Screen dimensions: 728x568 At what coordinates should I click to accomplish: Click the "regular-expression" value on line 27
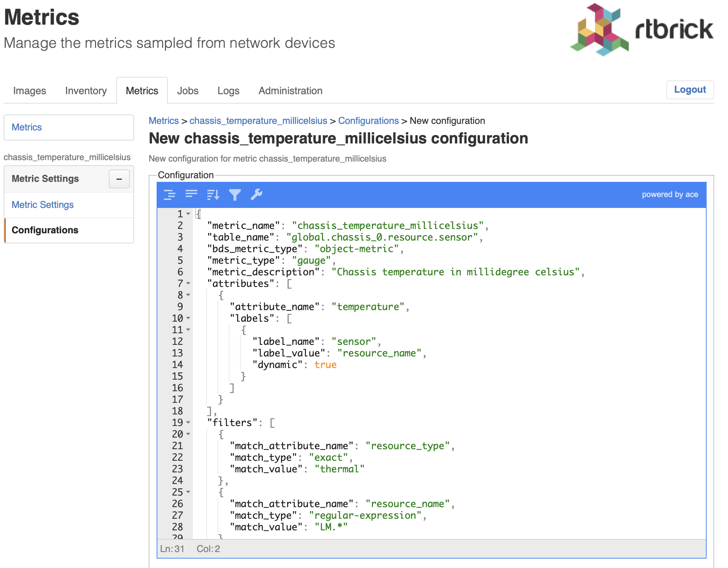365,515
